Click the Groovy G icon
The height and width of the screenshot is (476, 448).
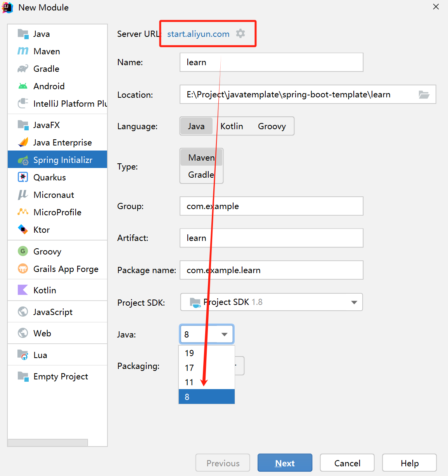click(x=23, y=251)
